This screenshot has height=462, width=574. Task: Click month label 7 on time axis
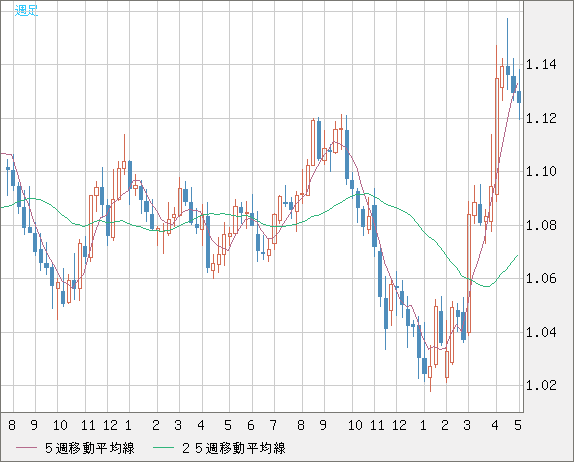point(273,425)
